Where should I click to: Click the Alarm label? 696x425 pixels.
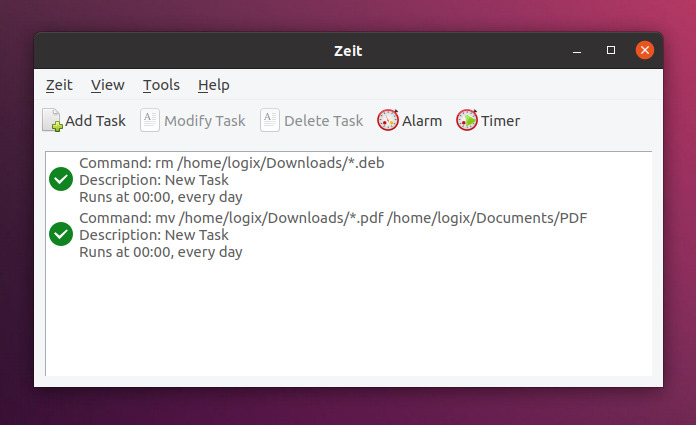(422, 121)
